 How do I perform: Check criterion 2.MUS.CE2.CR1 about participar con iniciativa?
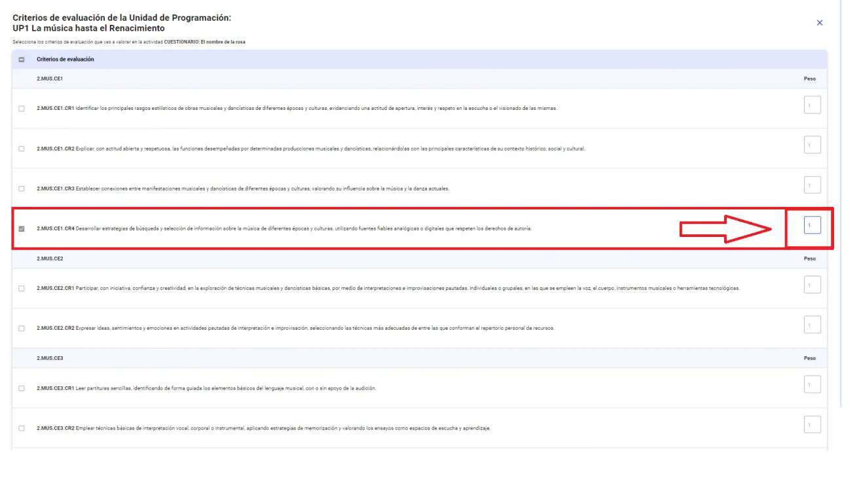point(22,287)
